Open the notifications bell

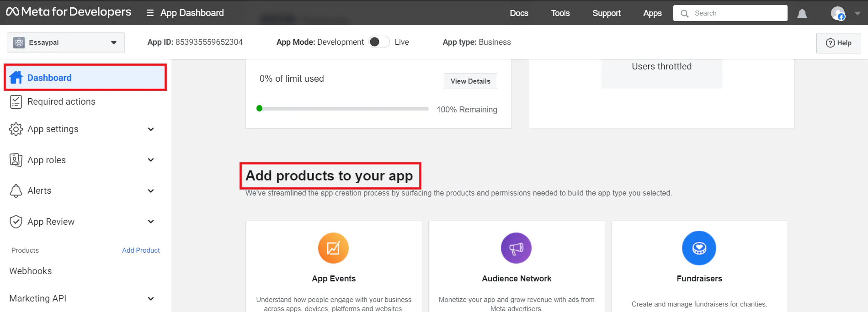802,13
